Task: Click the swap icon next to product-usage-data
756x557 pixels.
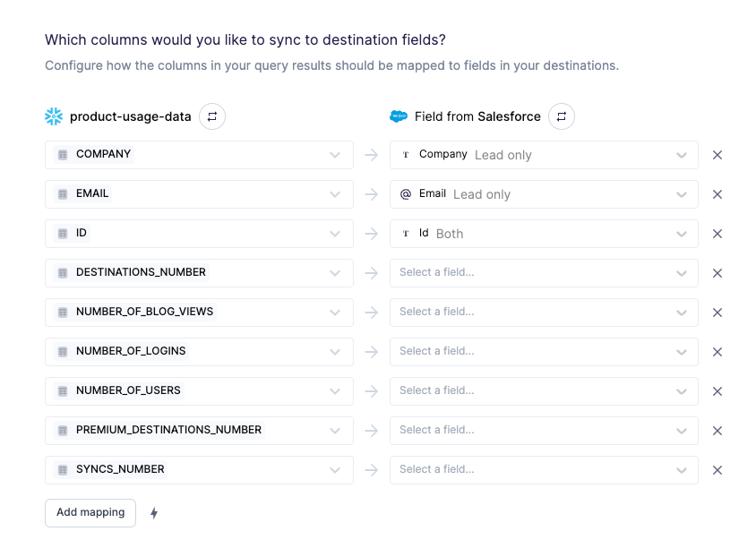Action: [x=211, y=116]
